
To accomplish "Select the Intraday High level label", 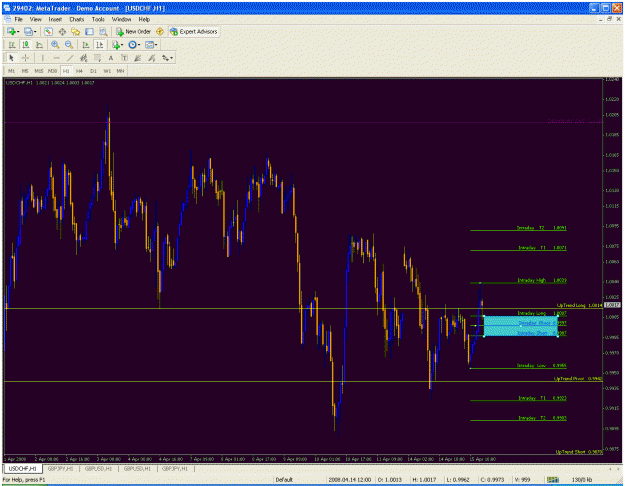I will pos(542,280).
